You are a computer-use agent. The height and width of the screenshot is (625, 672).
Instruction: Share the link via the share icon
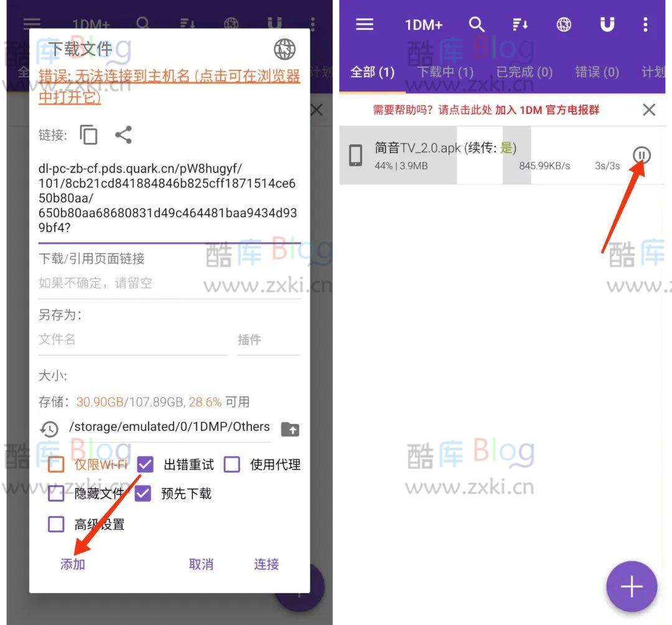[123, 134]
